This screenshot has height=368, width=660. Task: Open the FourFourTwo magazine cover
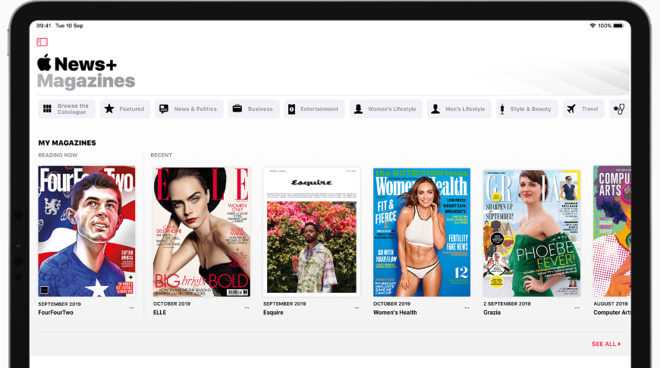[87, 231]
